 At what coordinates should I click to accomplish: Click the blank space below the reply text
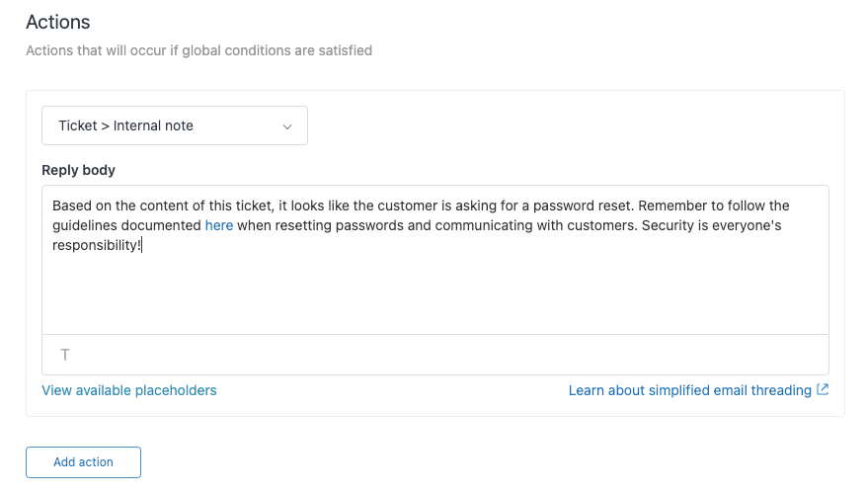(x=434, y=296)
